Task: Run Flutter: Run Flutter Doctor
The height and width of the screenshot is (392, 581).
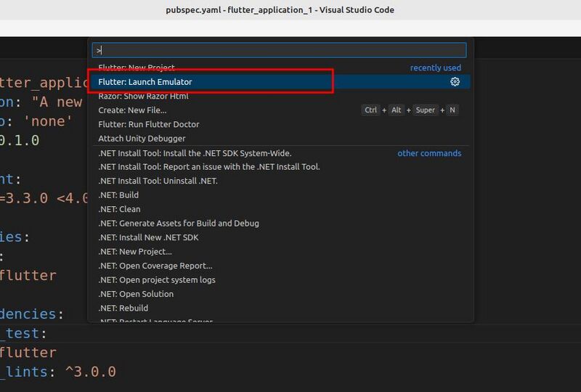Action: (280, 124)
